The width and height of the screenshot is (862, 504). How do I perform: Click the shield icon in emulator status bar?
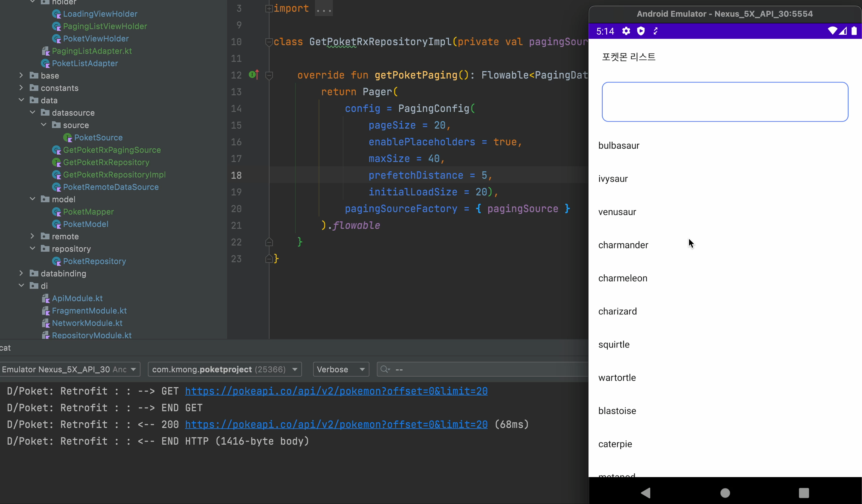click(x=641, y=31)
